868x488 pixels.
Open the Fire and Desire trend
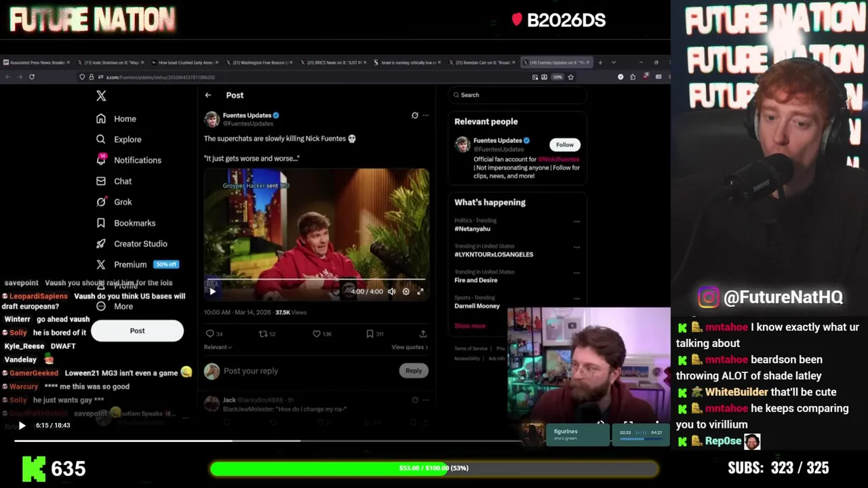(x=476, y=281)
